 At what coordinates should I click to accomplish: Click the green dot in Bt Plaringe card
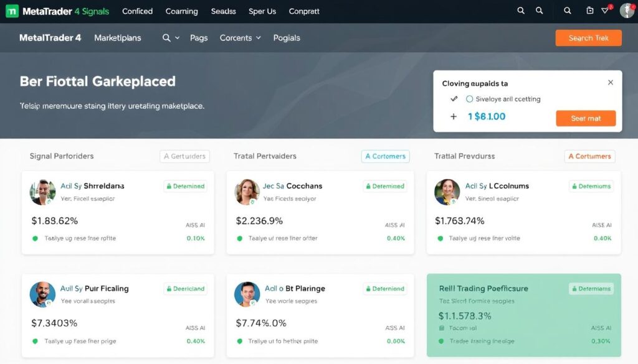240,341
